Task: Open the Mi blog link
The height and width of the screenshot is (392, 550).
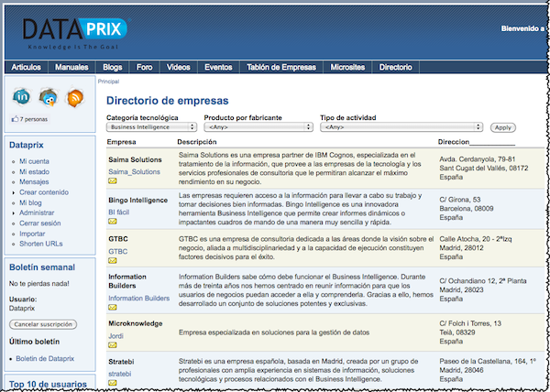Action: tap(30, 202)
